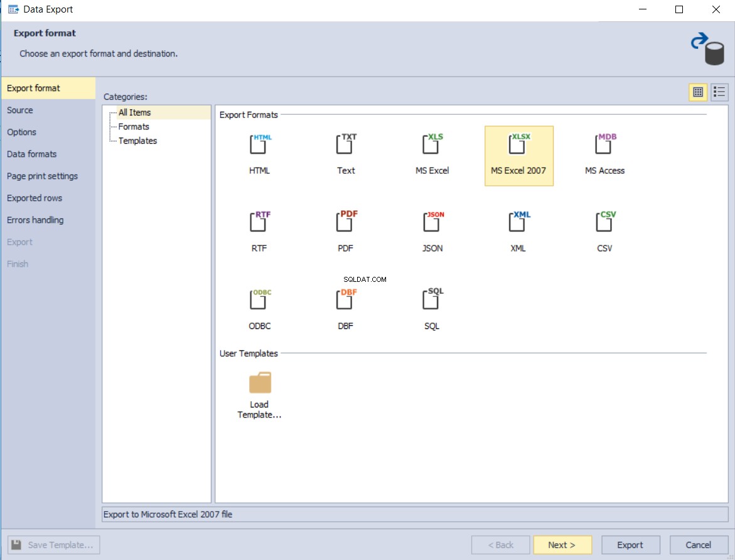Open the Load Template folder icon
735x560 pixels.
[x=260, y=383]
